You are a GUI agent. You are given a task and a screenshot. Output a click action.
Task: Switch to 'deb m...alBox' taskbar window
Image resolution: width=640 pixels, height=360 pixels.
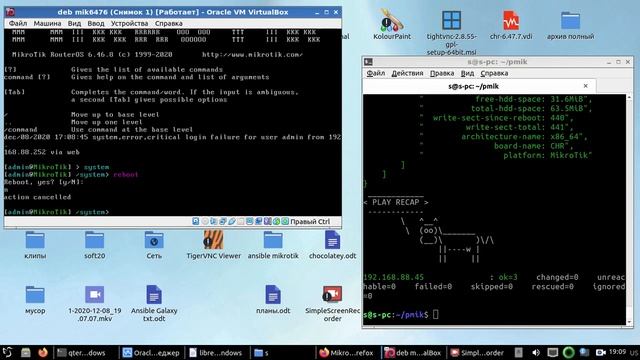tap(413, 353)
